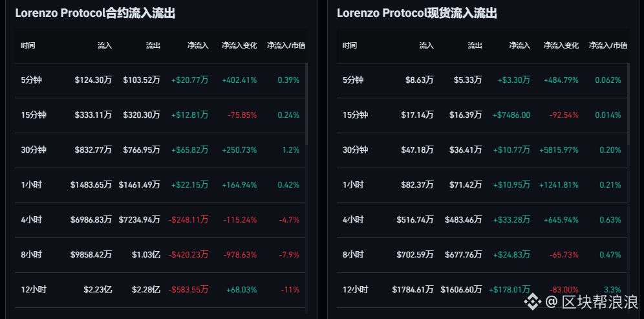Click inflow value $832.77万

pos(93,150)
